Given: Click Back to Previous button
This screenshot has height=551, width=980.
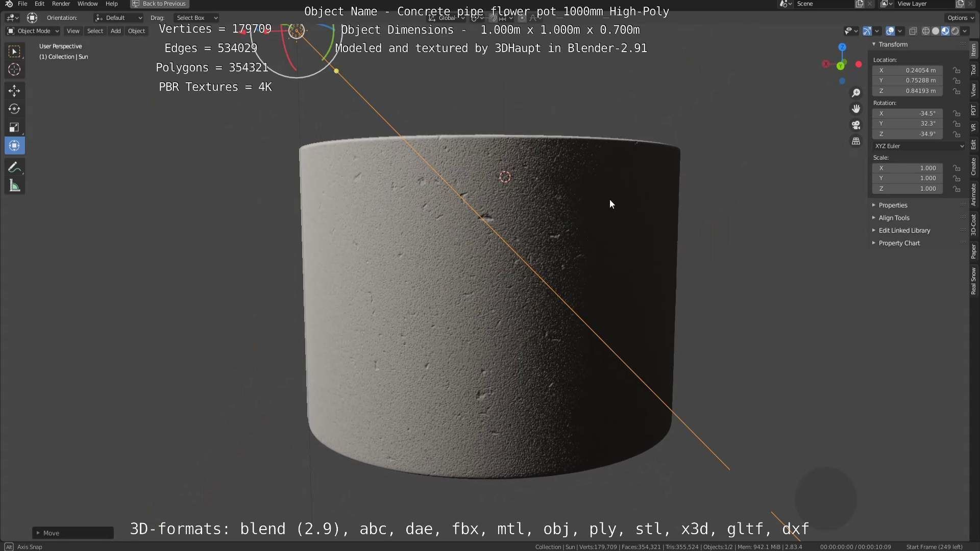Looking at the screenshot, I should (x=160, y=4).
